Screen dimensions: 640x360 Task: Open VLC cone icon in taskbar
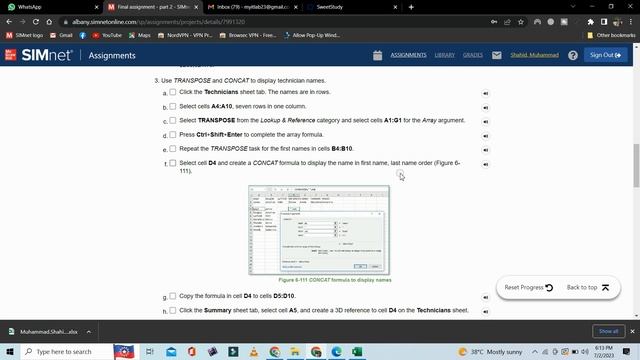point(253,351)
